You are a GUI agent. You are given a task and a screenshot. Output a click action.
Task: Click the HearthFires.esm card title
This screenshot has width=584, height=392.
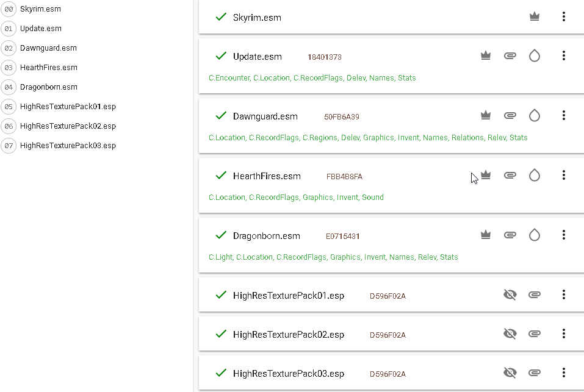click(x=267, y=176)
